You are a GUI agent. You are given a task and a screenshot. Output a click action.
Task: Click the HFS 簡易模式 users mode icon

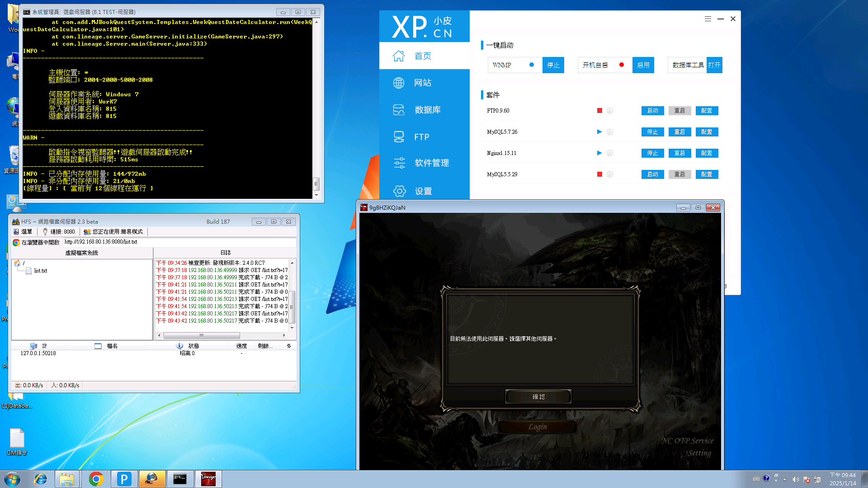pyautogui.click(x=87, y=232)
